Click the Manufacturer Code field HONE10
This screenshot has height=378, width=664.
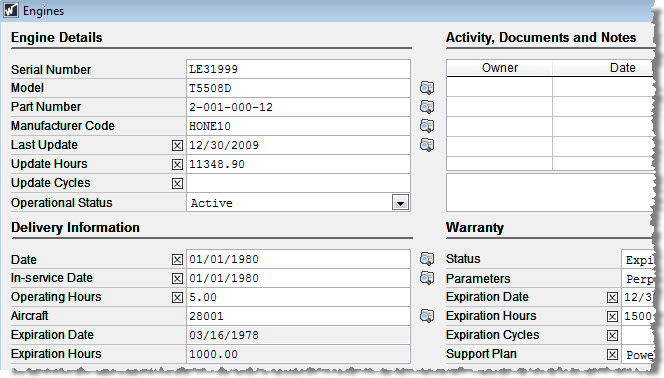click(298, 126)
